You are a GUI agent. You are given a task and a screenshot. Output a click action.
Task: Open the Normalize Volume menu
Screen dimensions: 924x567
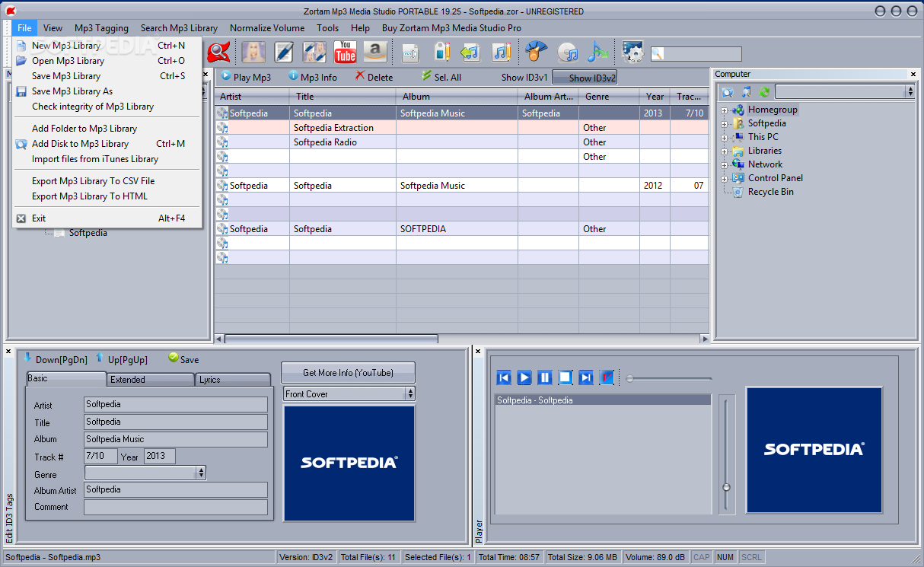click(x=267, y=28)
